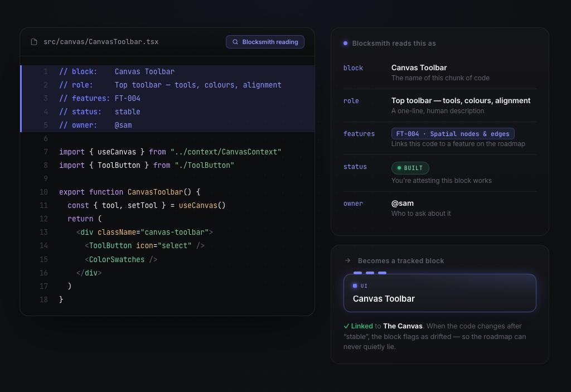The image size is (571, 392).
Task: Click the 'features' field label
Action: click(359, 134)
